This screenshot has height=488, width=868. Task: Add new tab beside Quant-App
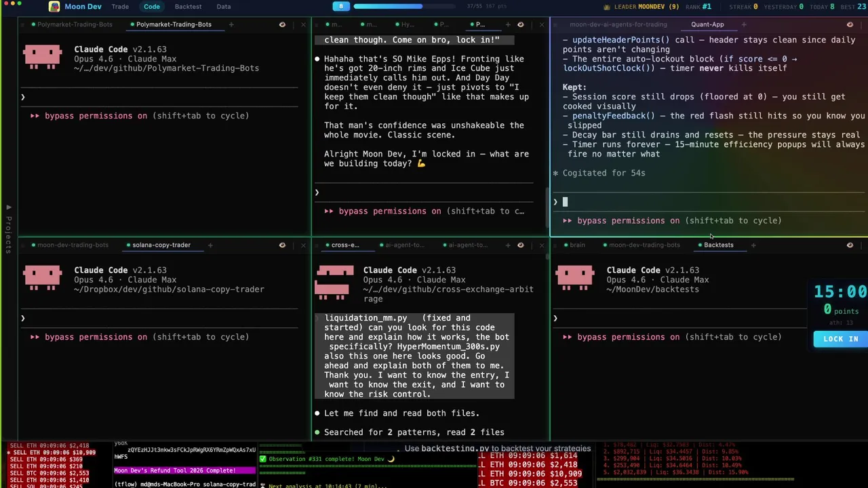pyautogui.click(x=744, y=24)
